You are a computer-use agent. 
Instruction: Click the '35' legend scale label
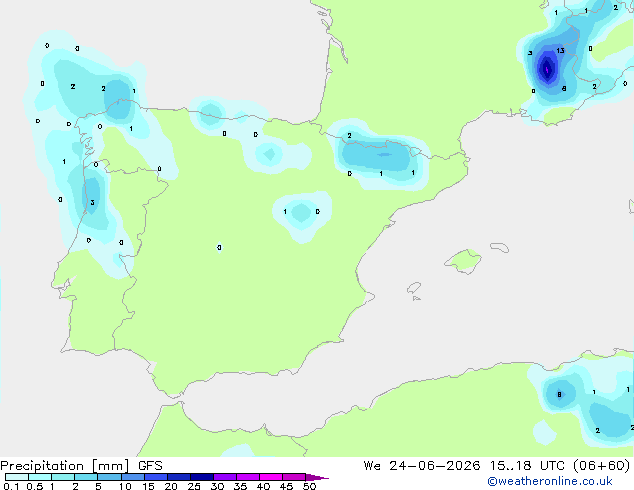(240, 486)
